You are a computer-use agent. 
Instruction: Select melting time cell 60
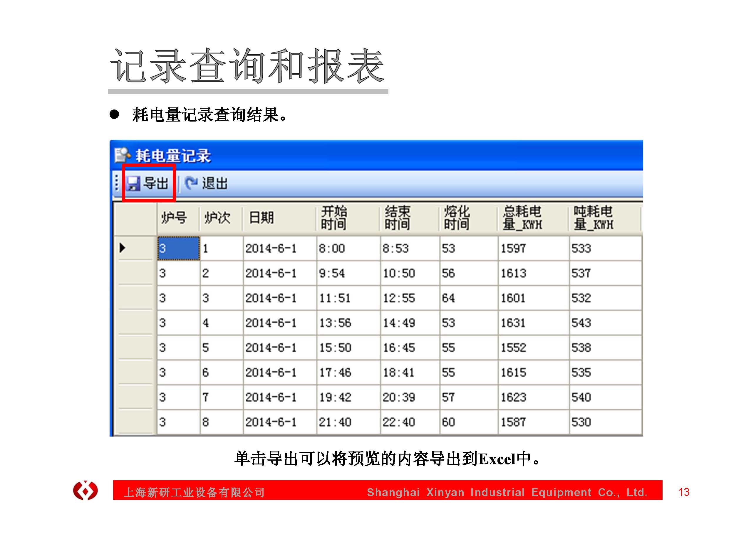point(469,422)
